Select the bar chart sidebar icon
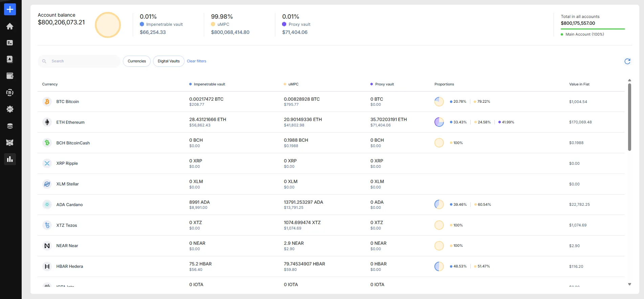Image resolution: width=644 pixels, height=299 pixels. click(x=10, y=159)
